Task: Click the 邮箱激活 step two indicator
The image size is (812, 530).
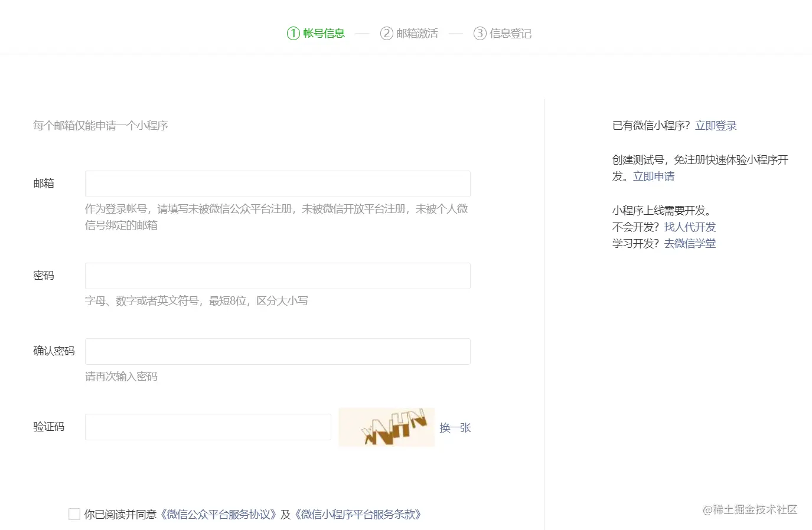Action: pyautogui.click(x=409, y=34)
